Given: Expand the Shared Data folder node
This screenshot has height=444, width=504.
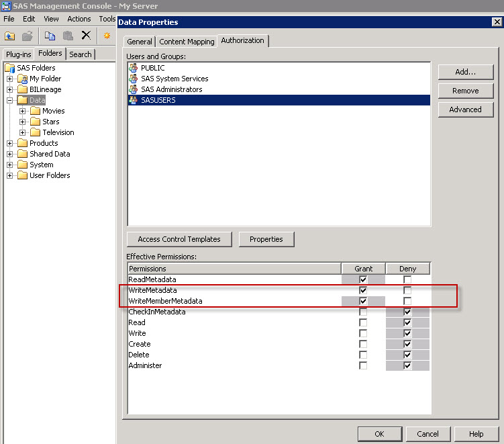Looking at the screenshot, I should click(x=10, y=154).
